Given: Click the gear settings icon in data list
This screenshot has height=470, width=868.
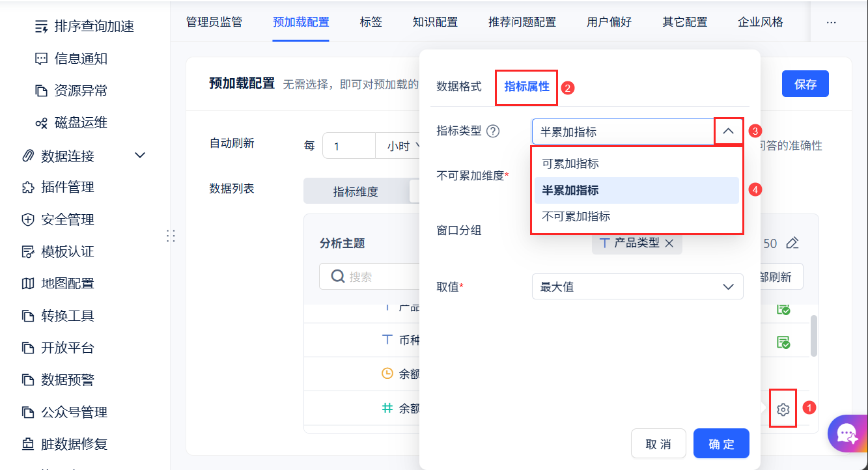Looking at the screenshot, I should pyautogui.click(x=783, y=409).
